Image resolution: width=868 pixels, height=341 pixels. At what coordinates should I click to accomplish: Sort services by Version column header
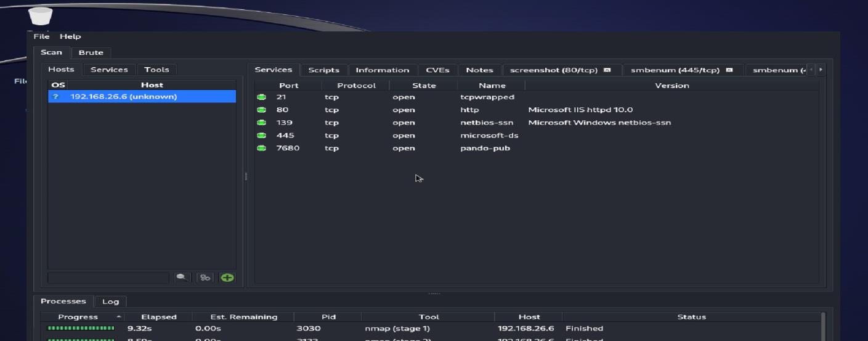672,85
